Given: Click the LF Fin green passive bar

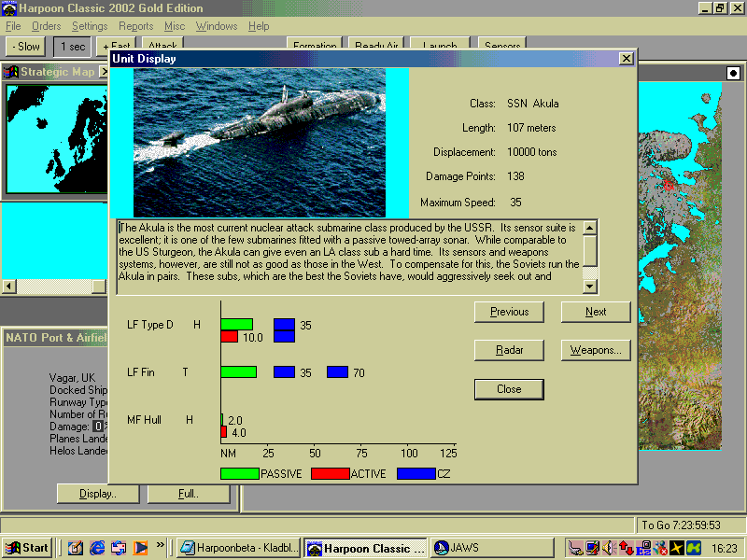Looking at the screenshot, I should (239, 371).
